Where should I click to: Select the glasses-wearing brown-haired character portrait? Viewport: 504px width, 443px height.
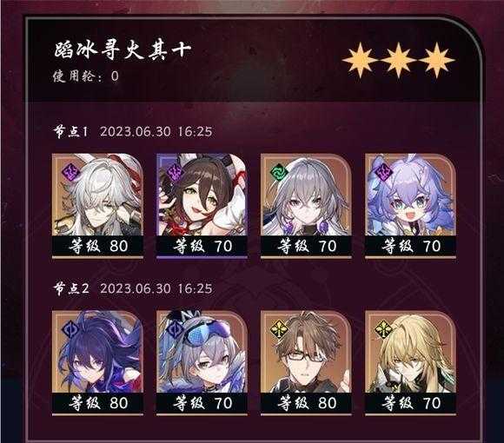pyautogui.click(x=306, y=363)
